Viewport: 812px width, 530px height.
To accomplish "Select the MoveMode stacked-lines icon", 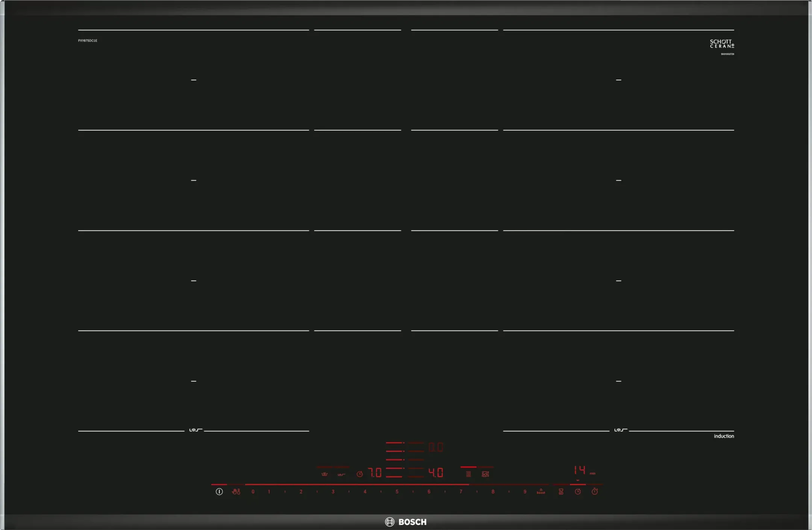I will tap(468, 474).
